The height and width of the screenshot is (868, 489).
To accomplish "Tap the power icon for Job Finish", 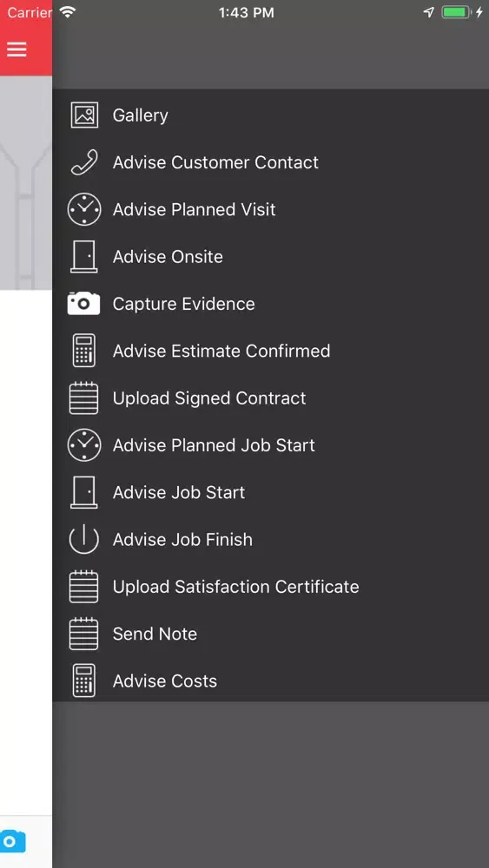I will coord(84,539).
